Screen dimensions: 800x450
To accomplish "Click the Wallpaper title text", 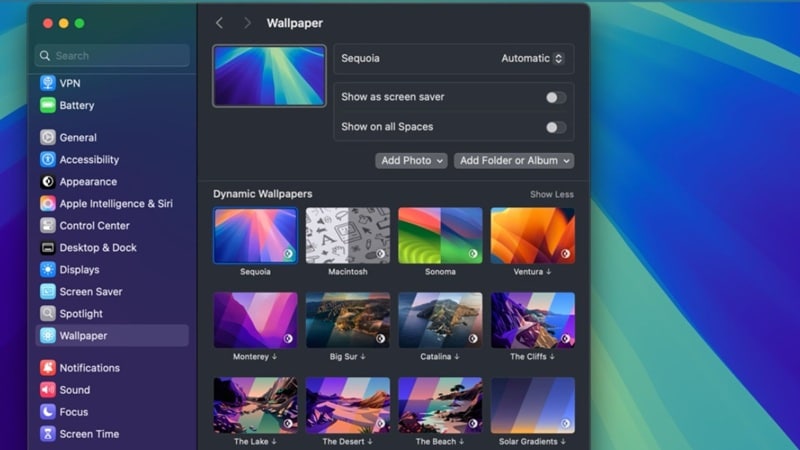I will 294,23.
